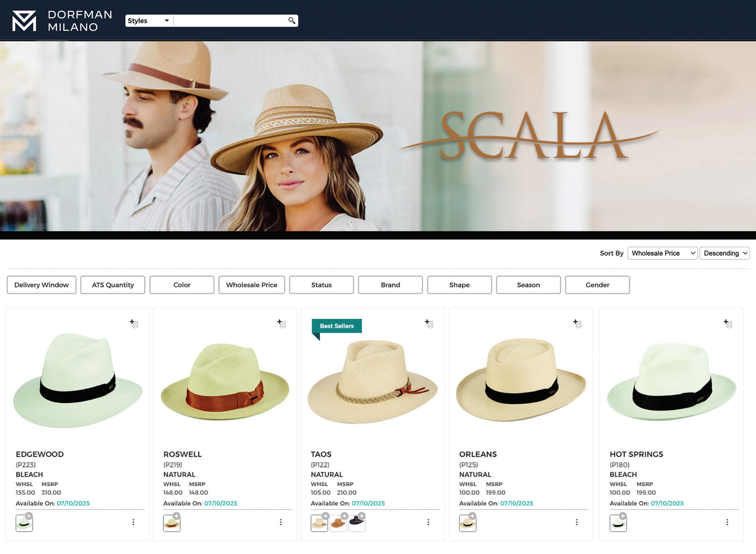
Task: Click Taos availability date 07/10/2025
Action: pyautogui.click(x=368, y=503)
